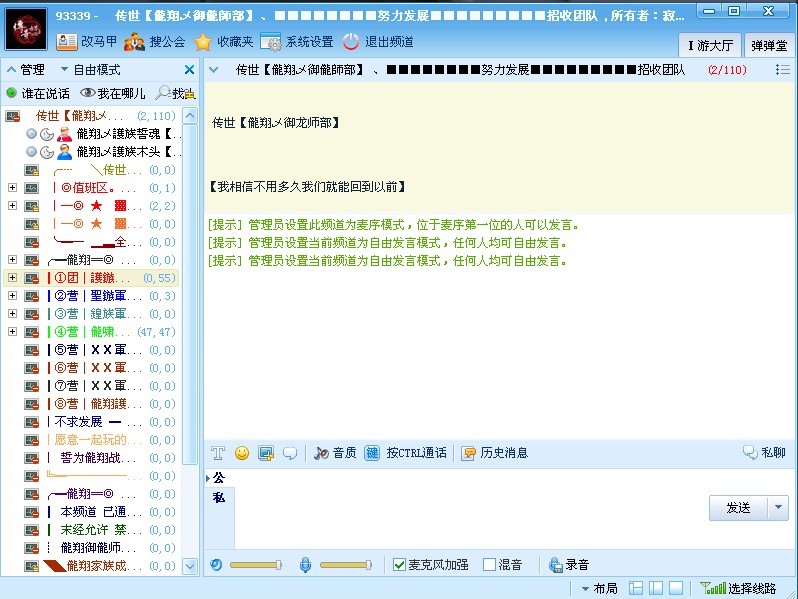Image resolution: width=798 pixels, height=599 pixels.
Task: Mute microphone via microphone icon
Action: [x=305, y=565]
